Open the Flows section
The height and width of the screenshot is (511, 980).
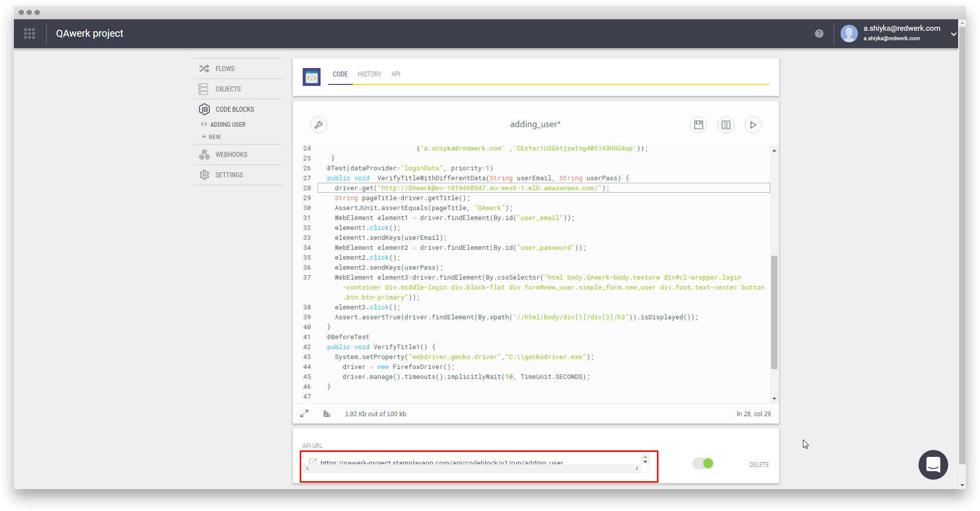238,69
